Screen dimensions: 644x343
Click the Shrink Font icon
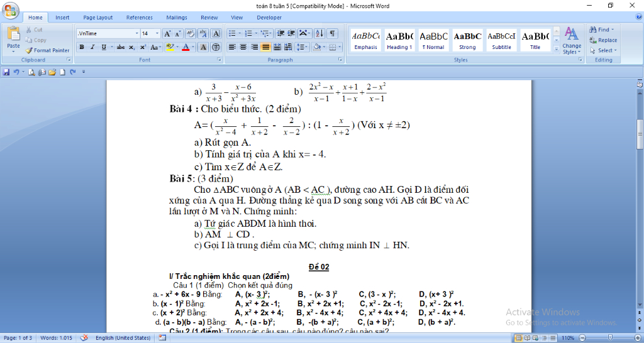click(178, 34)
